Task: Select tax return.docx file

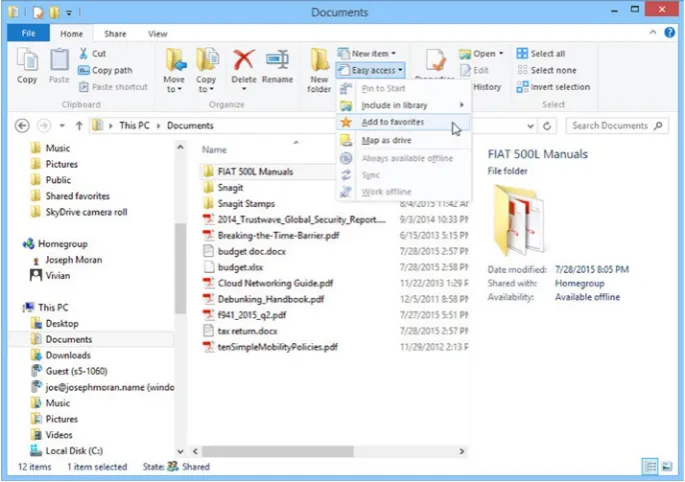Action: pos(247,331)
